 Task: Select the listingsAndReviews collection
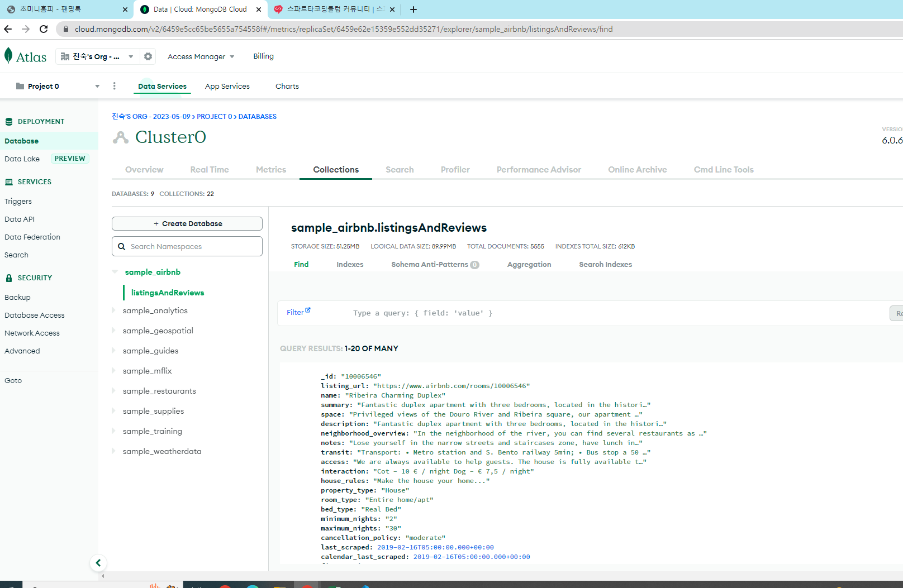pyautogui.click(x=168, y=293)
